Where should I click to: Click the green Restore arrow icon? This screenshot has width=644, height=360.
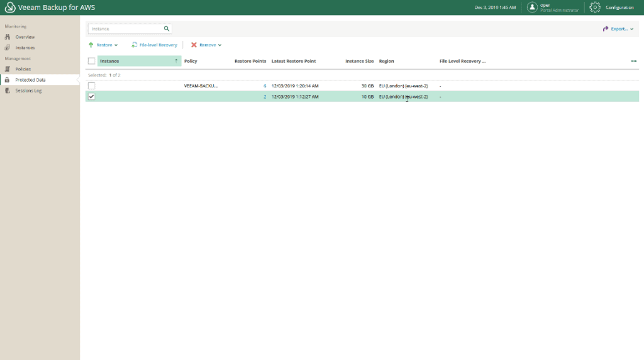(91, 45)
